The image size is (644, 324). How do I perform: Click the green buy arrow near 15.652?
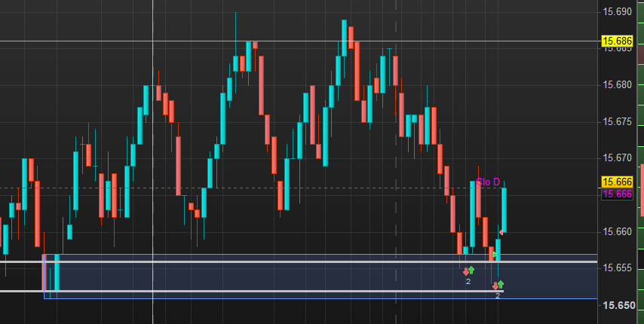coord(501,284)
